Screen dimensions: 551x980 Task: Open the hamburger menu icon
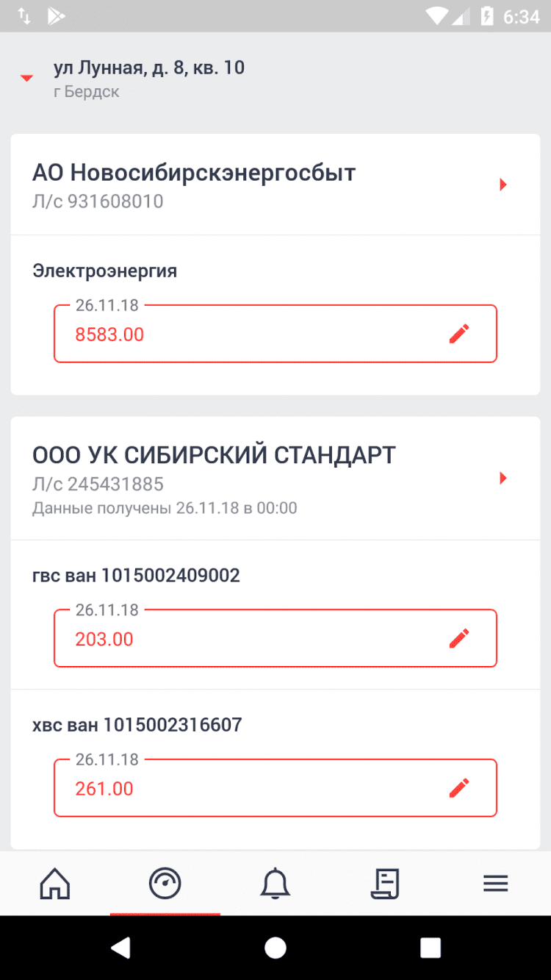click(x=496, y=883)
